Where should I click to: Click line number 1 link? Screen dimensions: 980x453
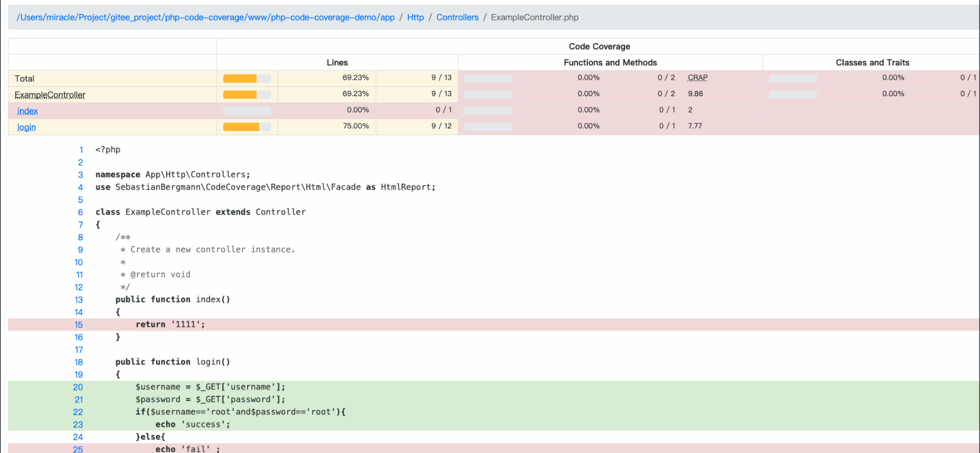pos(81,150)
